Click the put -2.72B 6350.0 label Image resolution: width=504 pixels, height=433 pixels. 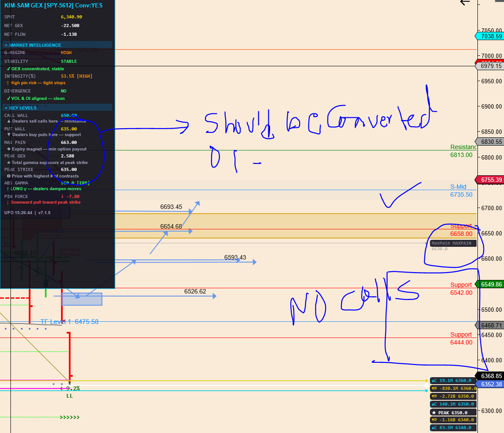click(453, 396)
